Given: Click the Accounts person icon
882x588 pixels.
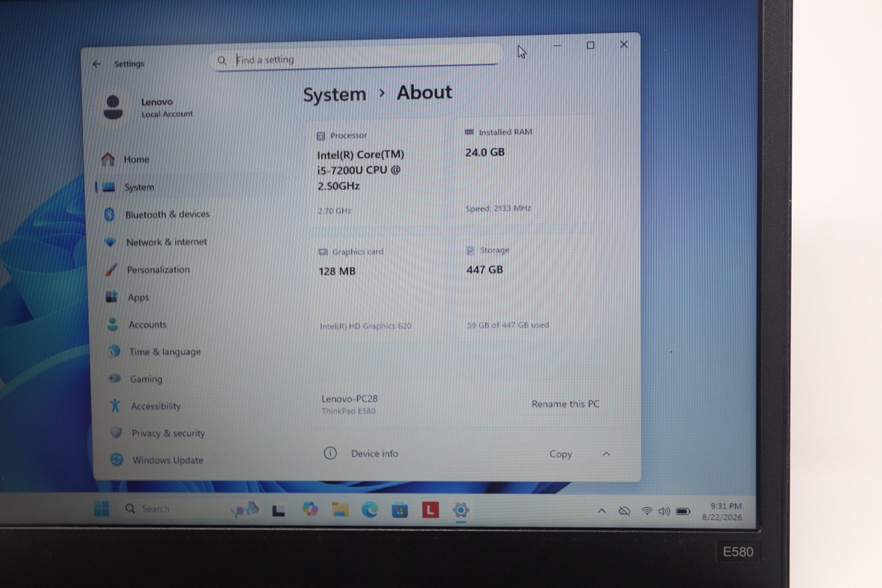Looking at the screenshot, I should pyautogui.click(x=113, y=325).
